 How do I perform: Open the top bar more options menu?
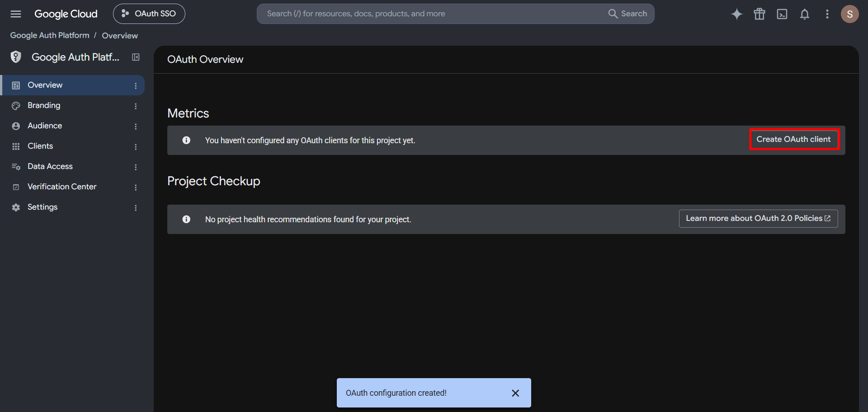pyautogui.click(x=827, y=14)
